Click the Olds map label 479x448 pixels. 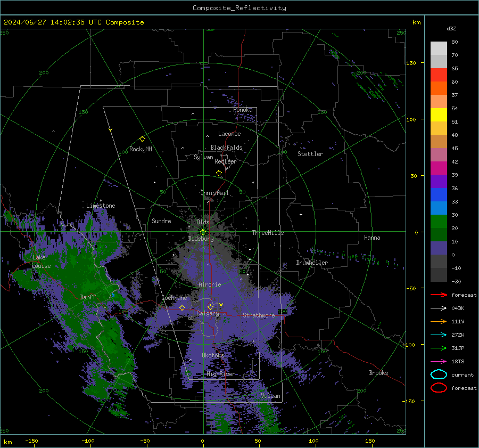pyautogui.click(x=203, y=222)
